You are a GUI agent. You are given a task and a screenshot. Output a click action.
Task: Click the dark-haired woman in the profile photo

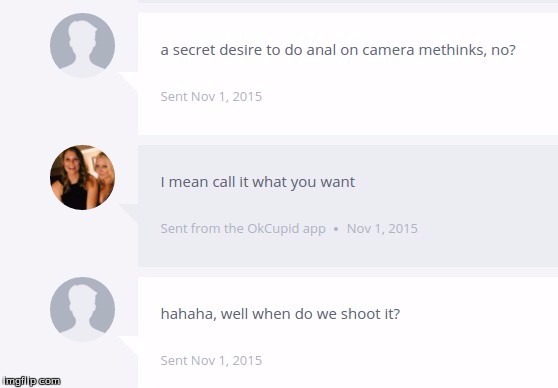(73, 180)
